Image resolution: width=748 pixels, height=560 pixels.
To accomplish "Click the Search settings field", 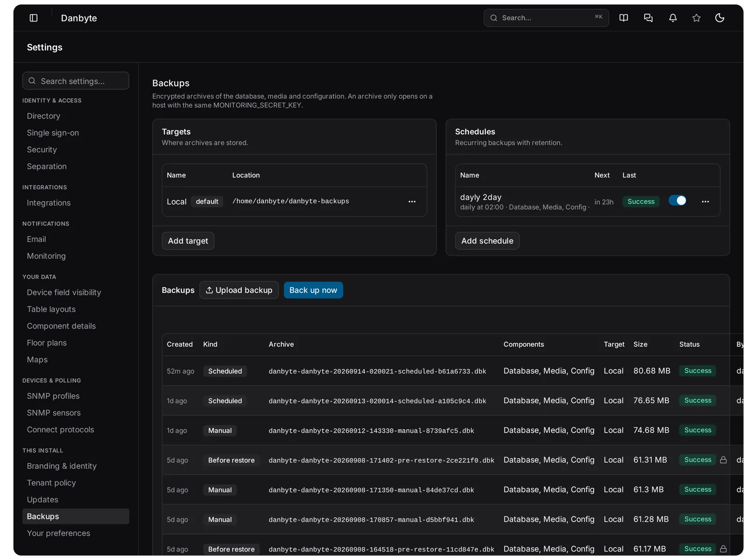I will [x=76, y=81].
